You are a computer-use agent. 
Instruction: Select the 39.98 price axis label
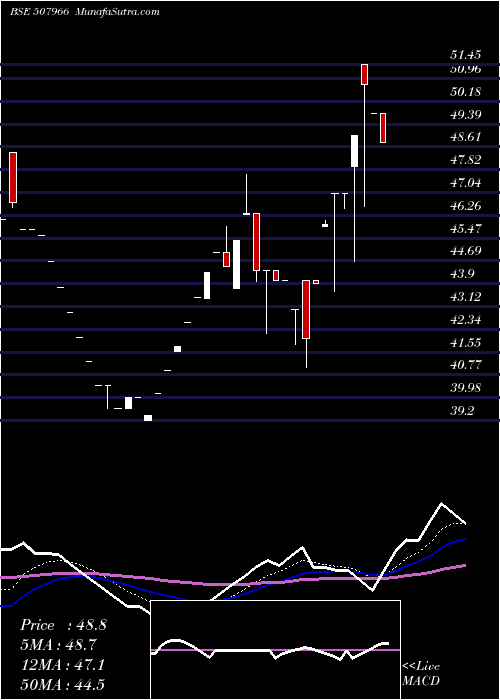pos(466,388)
